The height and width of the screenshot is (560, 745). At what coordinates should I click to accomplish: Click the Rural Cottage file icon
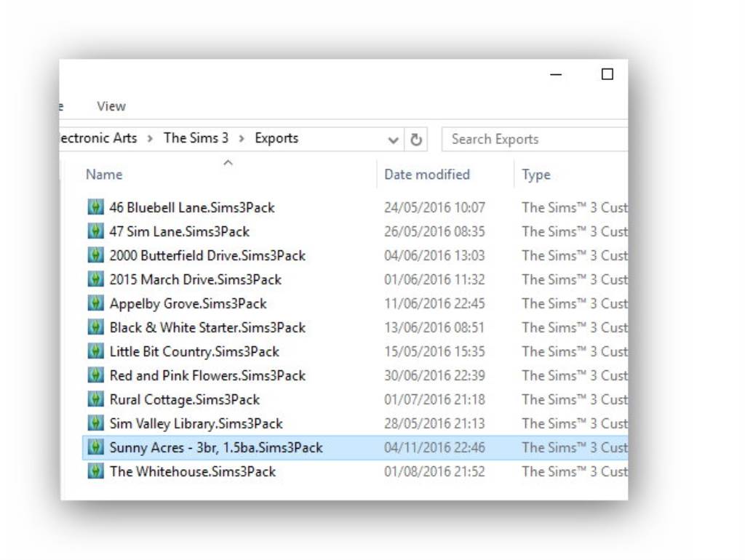click(x=95, y=399)
